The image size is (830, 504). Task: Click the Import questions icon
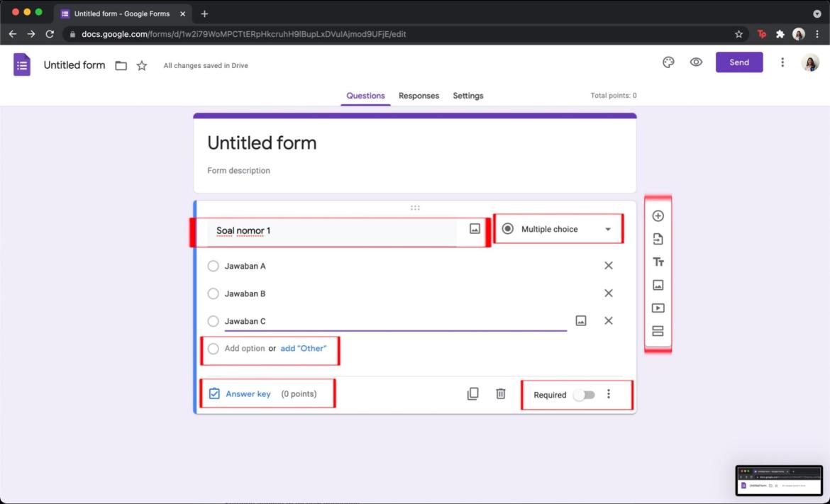coord(658,239)
